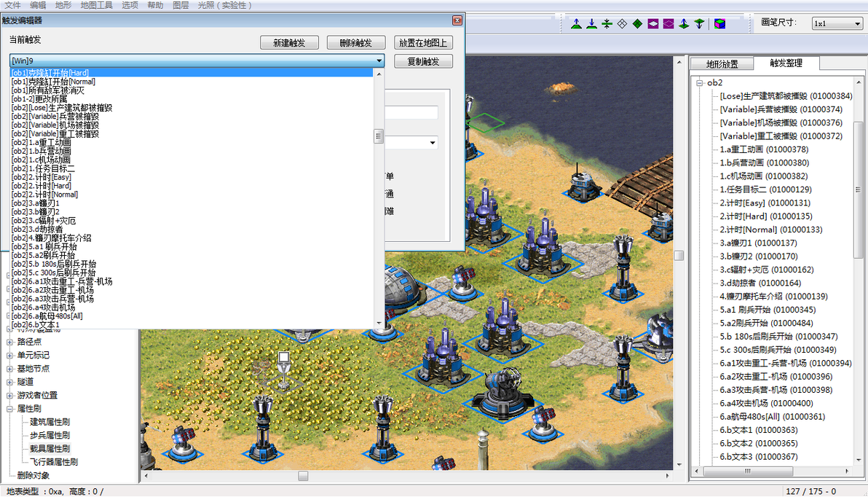The height and width of the screenshot is (497, 868).
Task: Collapse the 属性刷 tree node
Action: (9, 408)
